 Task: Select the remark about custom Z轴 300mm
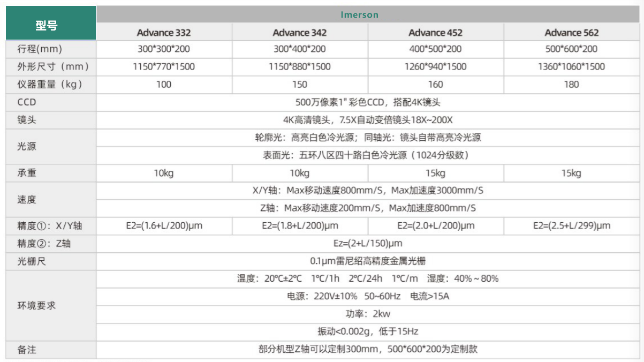click(368, 350)
